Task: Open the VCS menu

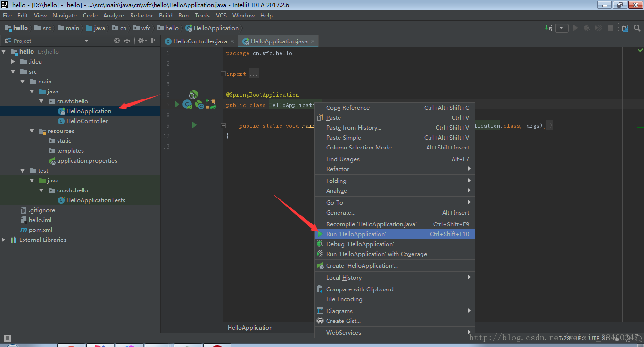Action: pos(221,16)
